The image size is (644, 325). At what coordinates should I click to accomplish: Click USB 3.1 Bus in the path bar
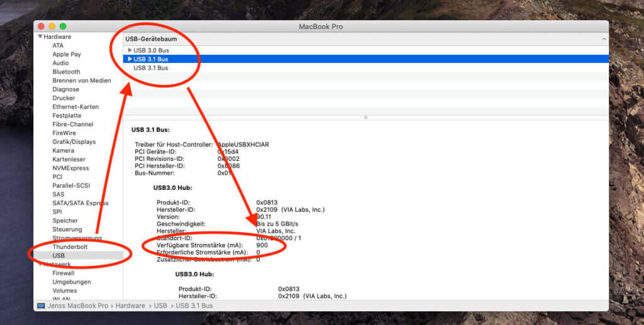coord(194,306)
